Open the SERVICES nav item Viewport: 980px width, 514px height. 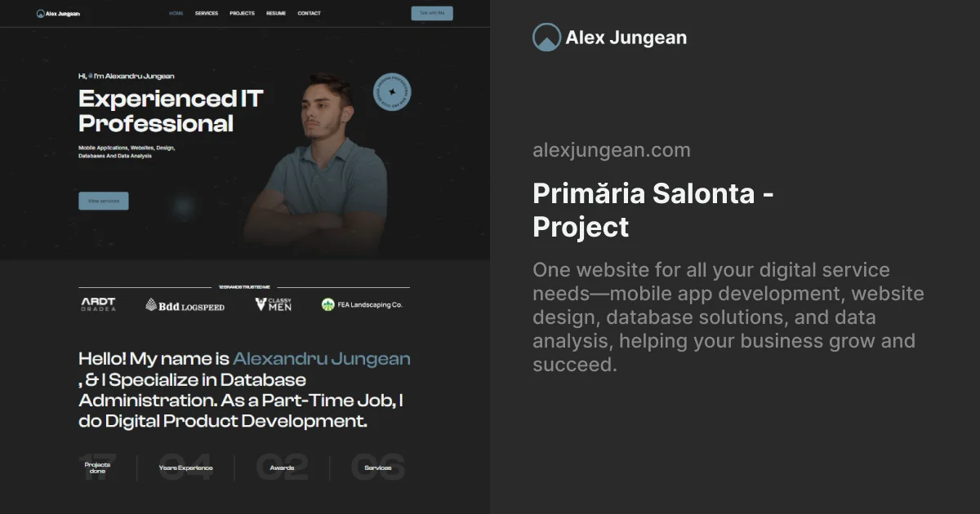coord(207,13)
